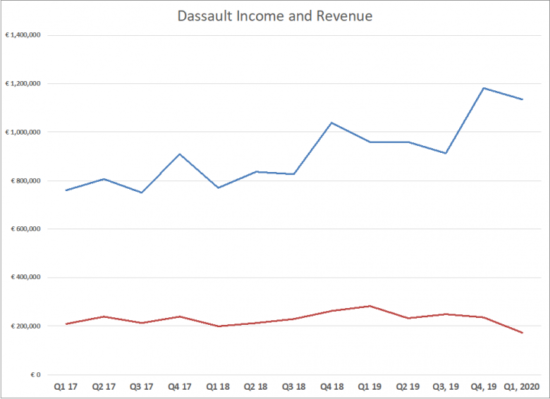Click the red line endpoint at Q1, 2020
Image resolution: width=550 pixels, height=399 pixels.
522,333
